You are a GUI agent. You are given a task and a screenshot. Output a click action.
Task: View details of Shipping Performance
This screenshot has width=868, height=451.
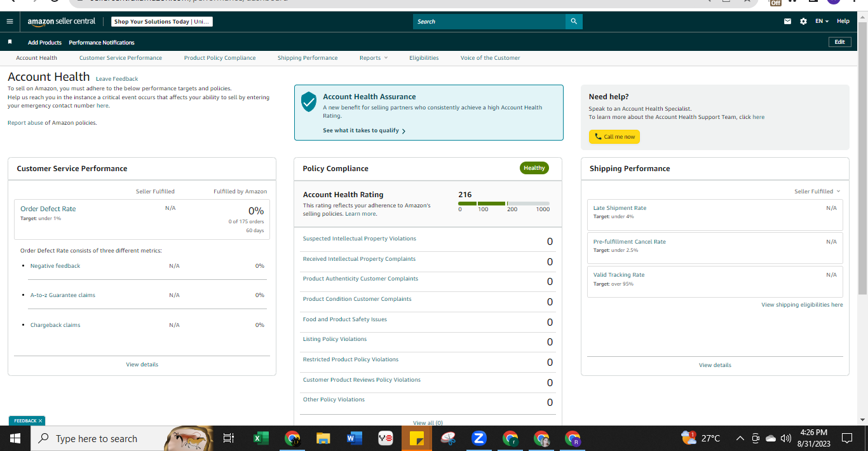pos(715,365)
